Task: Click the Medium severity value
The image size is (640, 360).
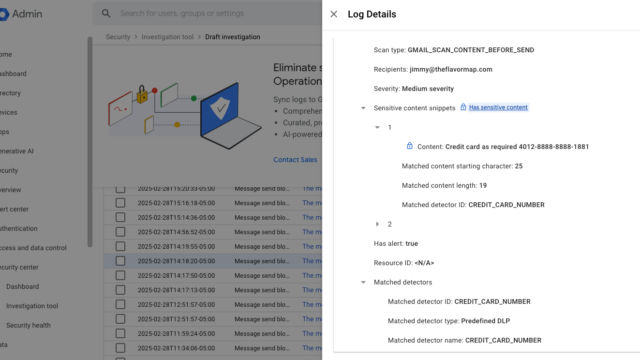Action: 427,89
